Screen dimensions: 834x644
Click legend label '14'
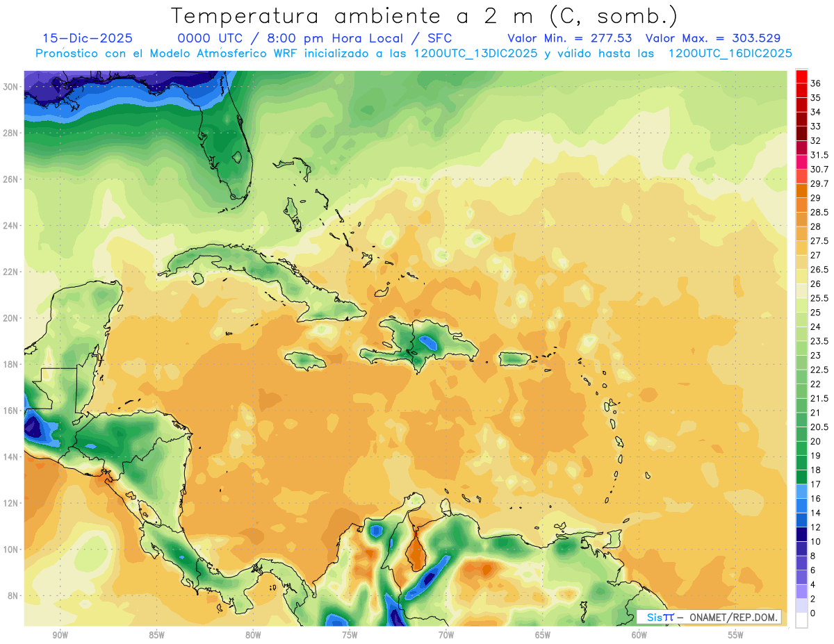click(816, 513)
